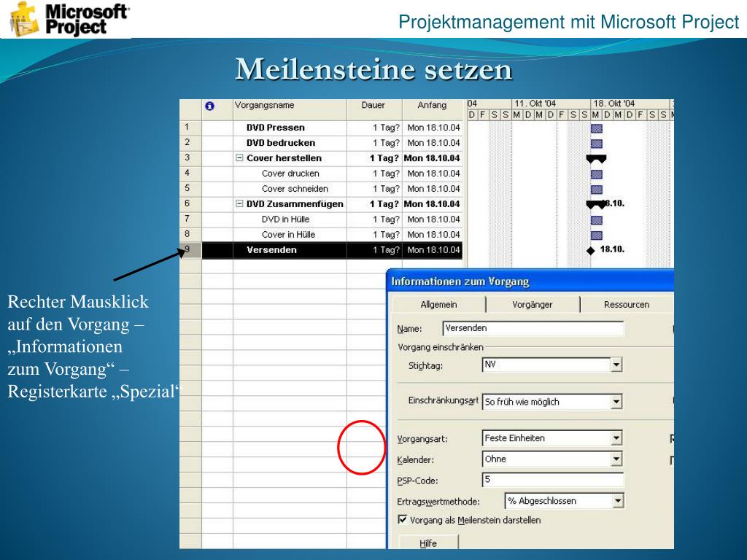Open the Einschränkungsart dropdown
This screenshot has width=747, height=560.
coord(616,402)
